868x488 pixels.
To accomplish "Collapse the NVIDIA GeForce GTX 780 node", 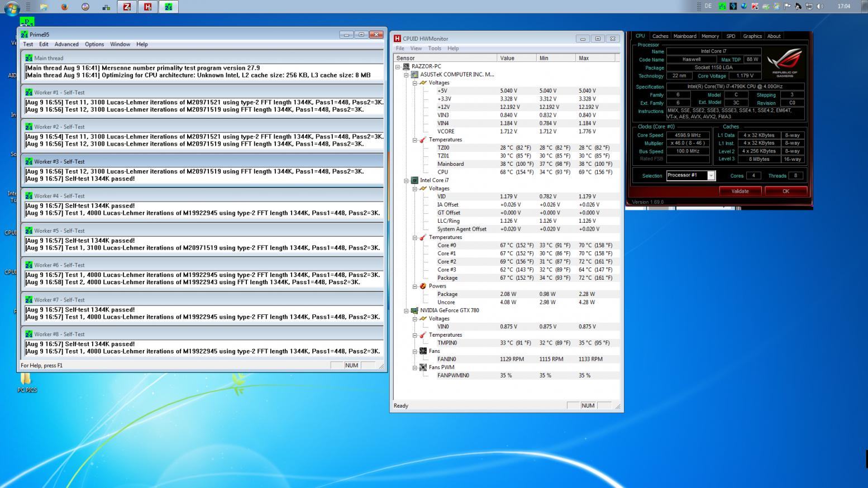I will tap(406, 310).
